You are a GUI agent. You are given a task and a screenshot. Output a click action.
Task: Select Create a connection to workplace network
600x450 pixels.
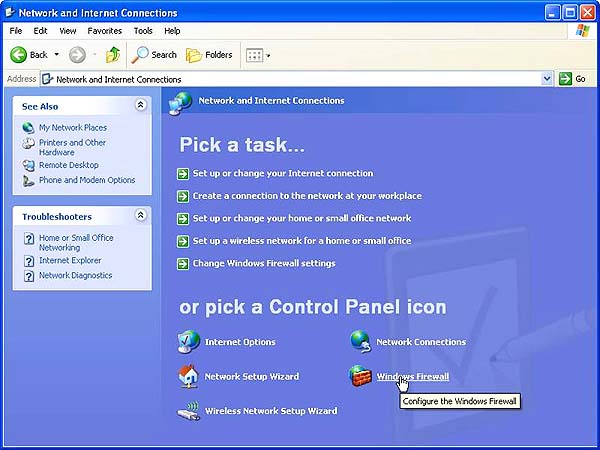pyautogui.click(x=307, y=196)
